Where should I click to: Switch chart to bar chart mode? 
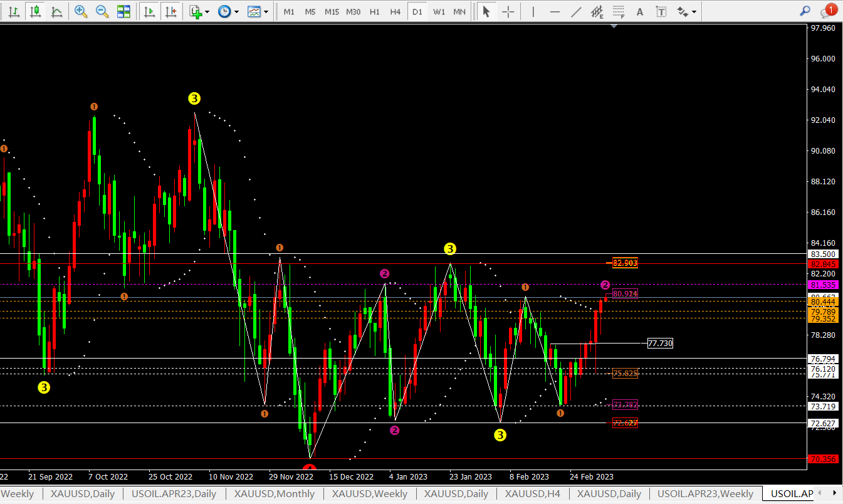[x=15, y=11]
